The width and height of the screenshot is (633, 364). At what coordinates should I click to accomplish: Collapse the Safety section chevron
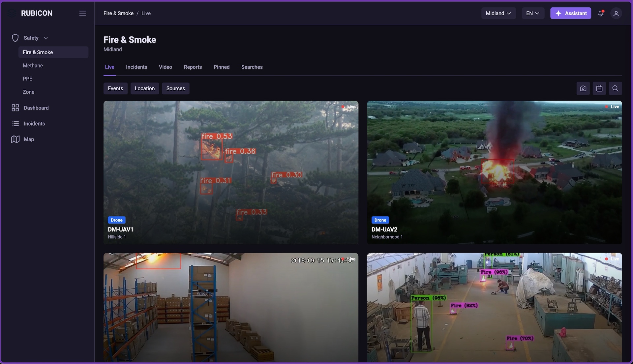point(46,38)
